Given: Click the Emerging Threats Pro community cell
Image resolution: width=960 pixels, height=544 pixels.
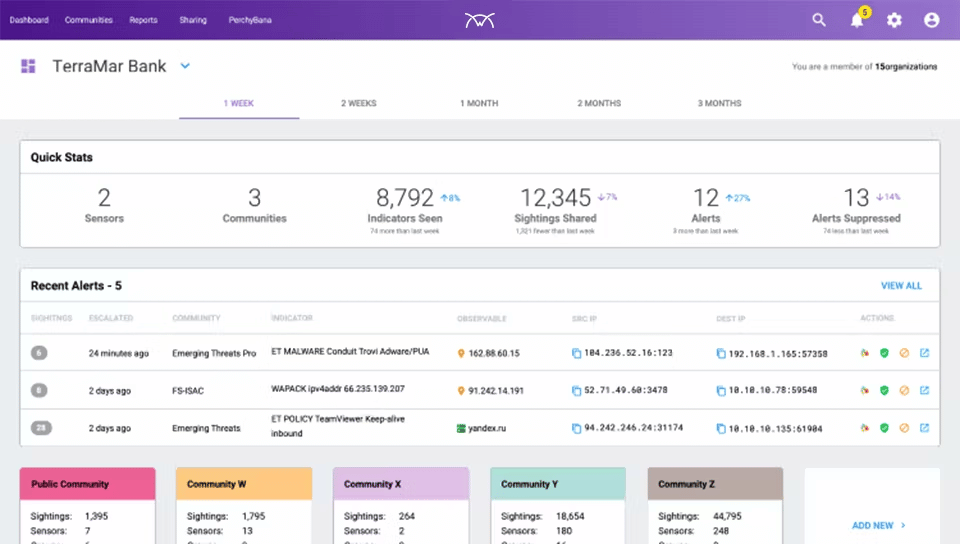Looking at the screenshot, I should coord(214,354).
